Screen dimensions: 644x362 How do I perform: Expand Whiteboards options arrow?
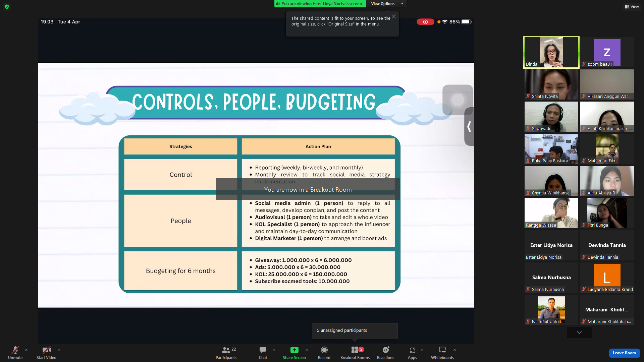455,350
